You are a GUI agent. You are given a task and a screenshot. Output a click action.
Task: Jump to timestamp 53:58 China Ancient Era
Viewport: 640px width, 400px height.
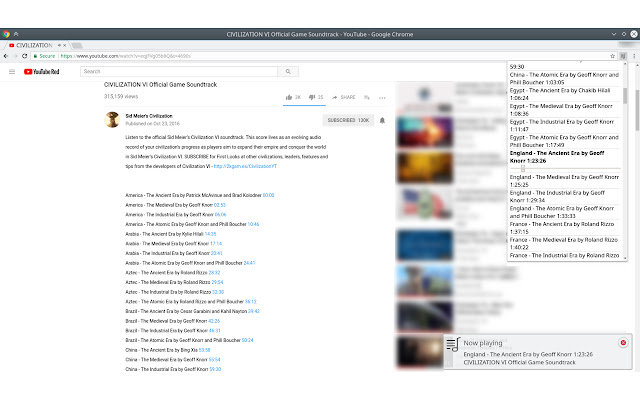click(204, 350)
